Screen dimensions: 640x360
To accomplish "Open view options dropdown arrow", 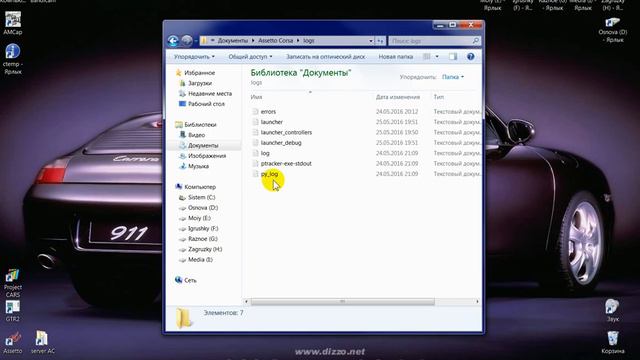I will pos(437,57).
